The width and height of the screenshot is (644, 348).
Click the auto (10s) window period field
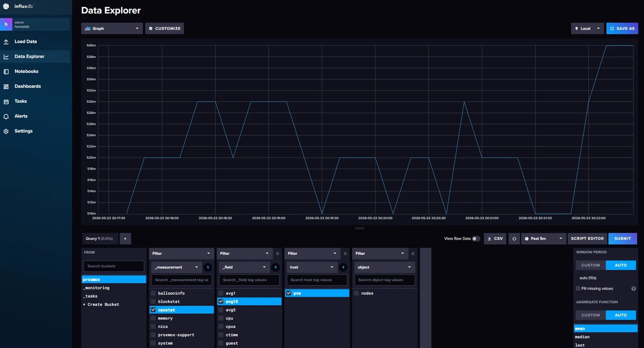click(606, 278)
